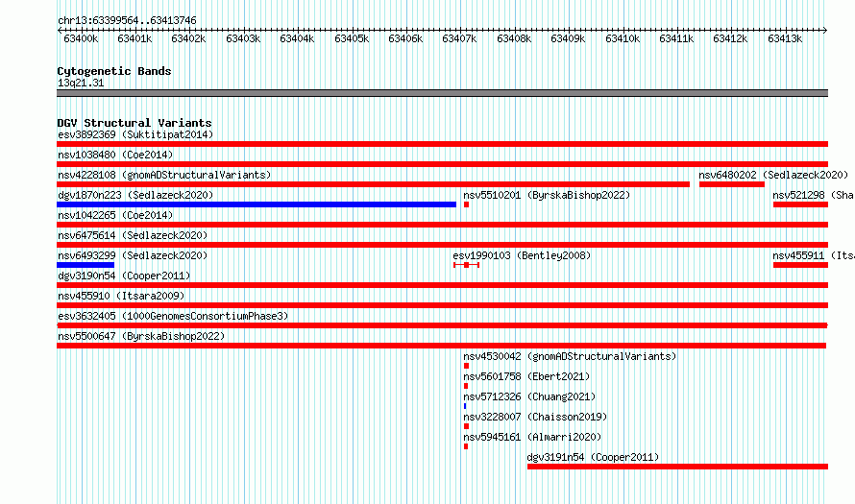Screen dimensions: 855x504
Task: Select the red bar under dgv3191n54
Action: pos(678,467)
